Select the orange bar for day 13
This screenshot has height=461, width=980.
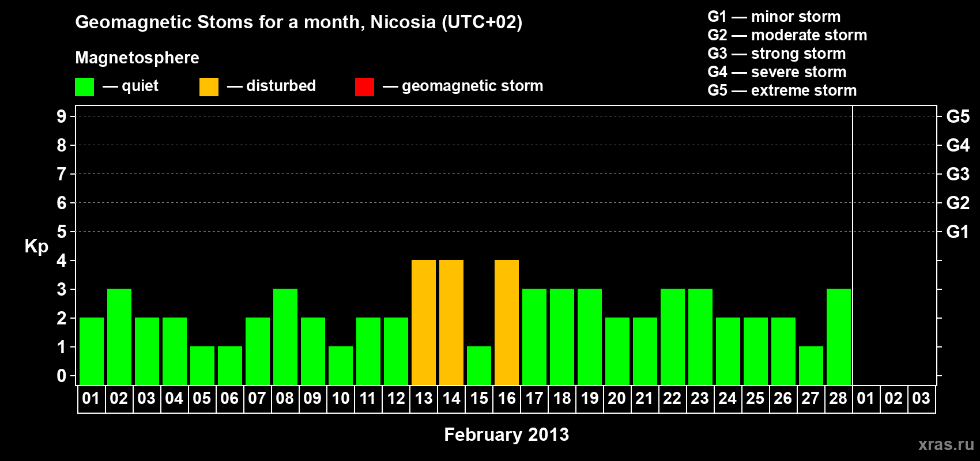424,323
